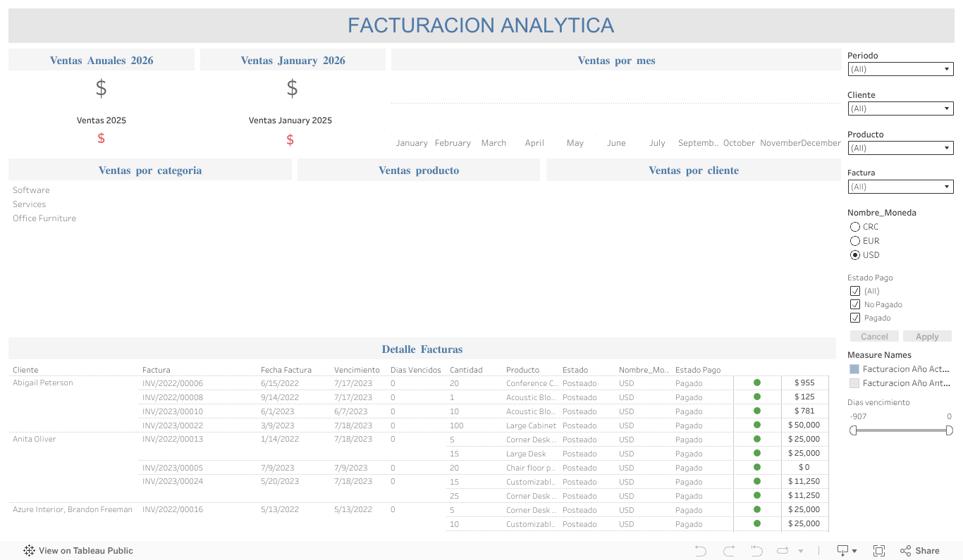Click the green status dot in the $ 781 row
The image size is (963, 560).
coord(757,411)
